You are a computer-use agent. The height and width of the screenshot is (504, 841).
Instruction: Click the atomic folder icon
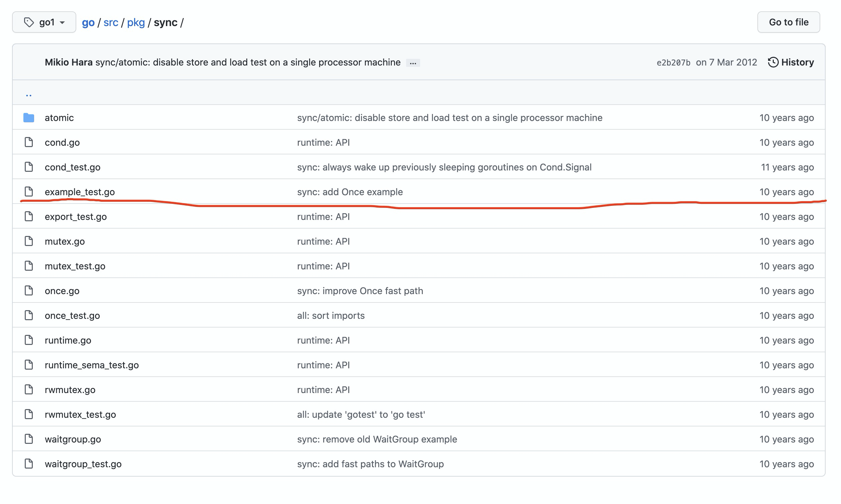click(x=29, y=118)
